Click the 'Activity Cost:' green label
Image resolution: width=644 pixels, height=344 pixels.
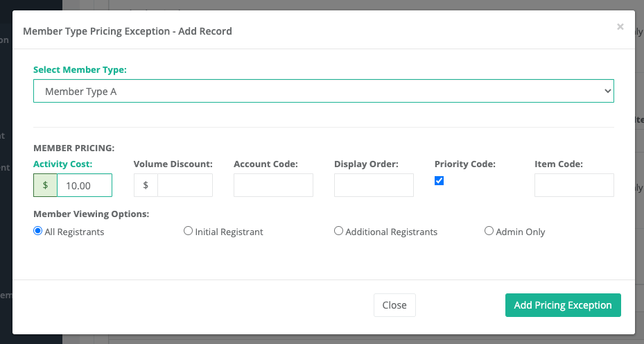(x=62, y=164)
